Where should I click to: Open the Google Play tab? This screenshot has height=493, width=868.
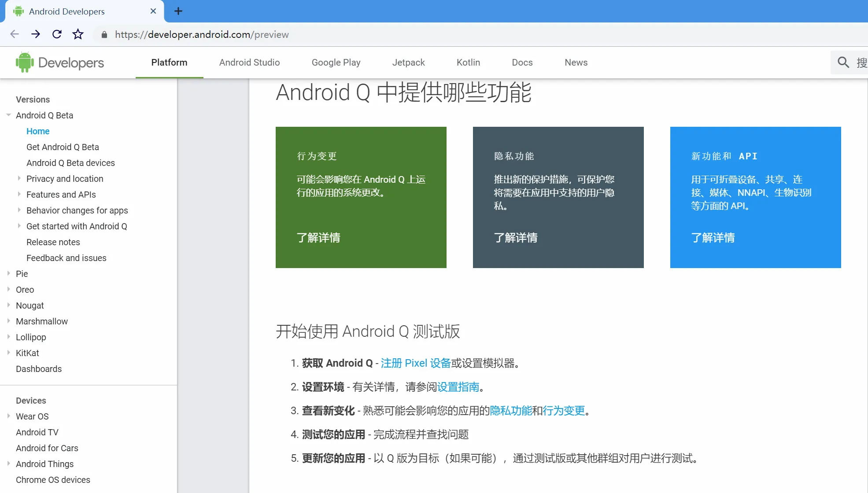pos(336,63)
